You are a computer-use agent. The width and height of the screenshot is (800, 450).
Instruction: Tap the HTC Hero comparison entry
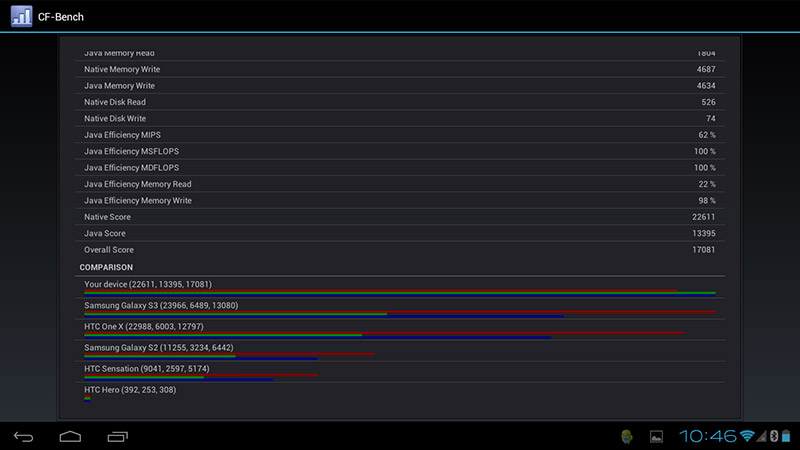pyautogui.click(x=399, y=393)
